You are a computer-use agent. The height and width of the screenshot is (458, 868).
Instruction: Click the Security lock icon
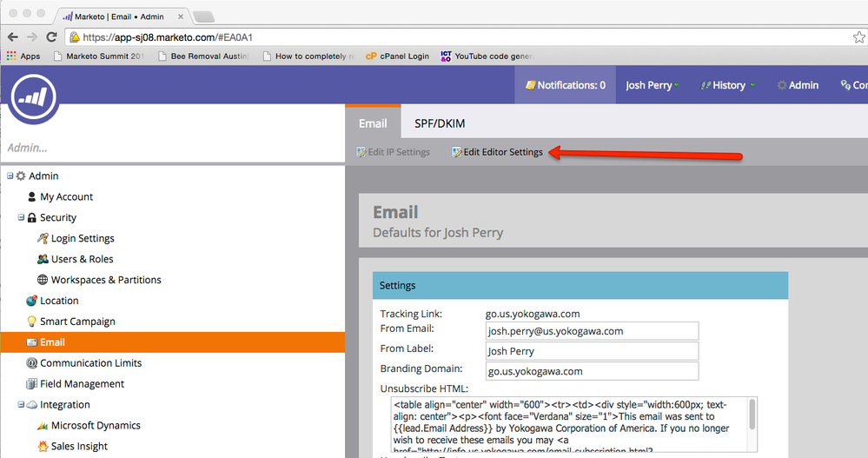pos(32,217)
